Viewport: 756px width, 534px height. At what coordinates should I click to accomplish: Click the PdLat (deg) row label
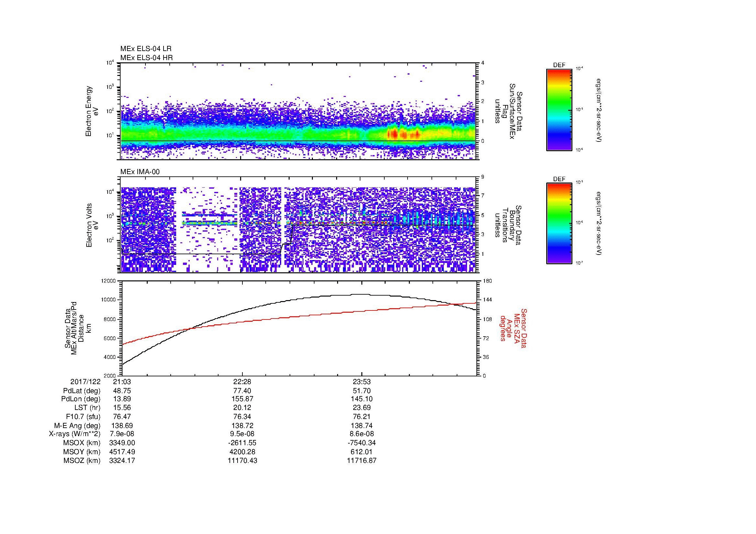(82, 391)
